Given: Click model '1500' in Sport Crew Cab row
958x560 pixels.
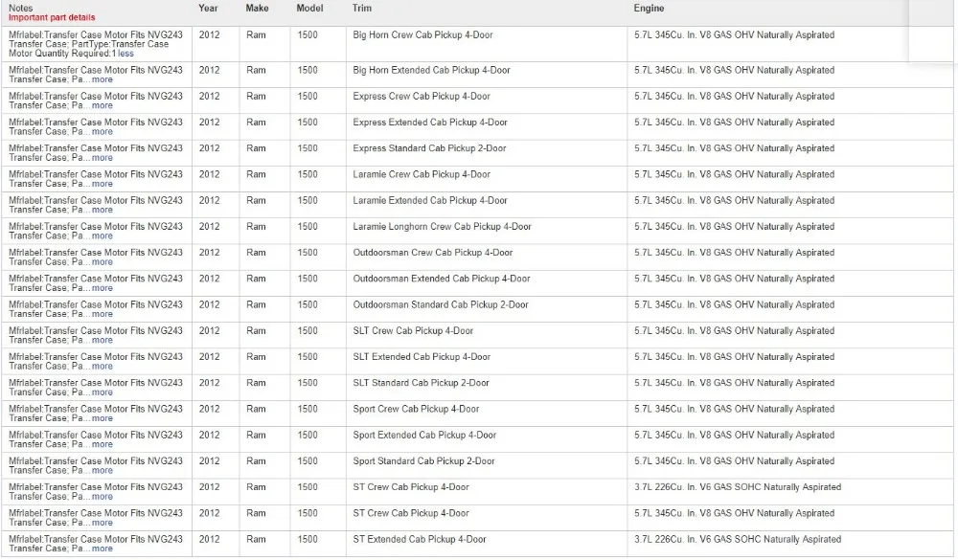Looking at the screenshot, I should click(308, 409).
